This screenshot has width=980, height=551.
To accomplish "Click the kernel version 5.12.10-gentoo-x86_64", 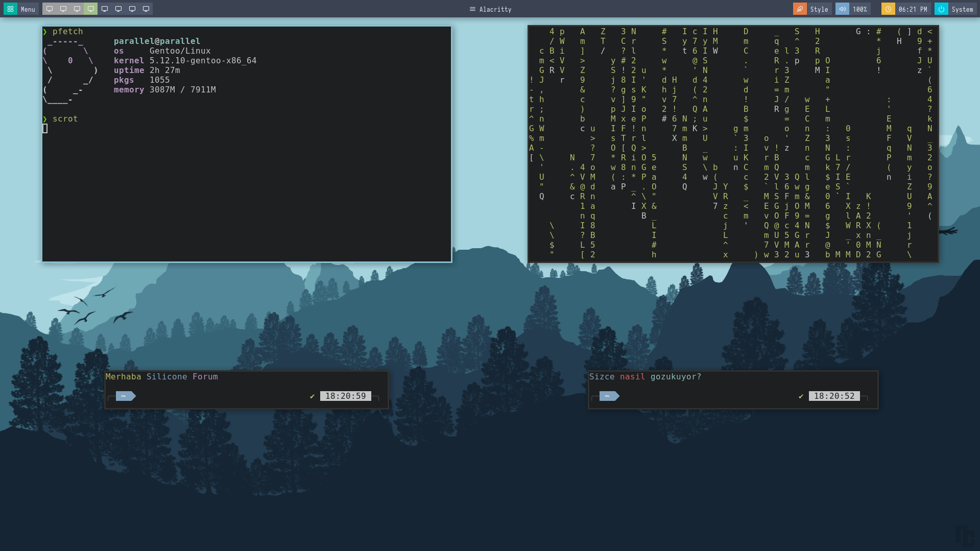I will 203,61.
